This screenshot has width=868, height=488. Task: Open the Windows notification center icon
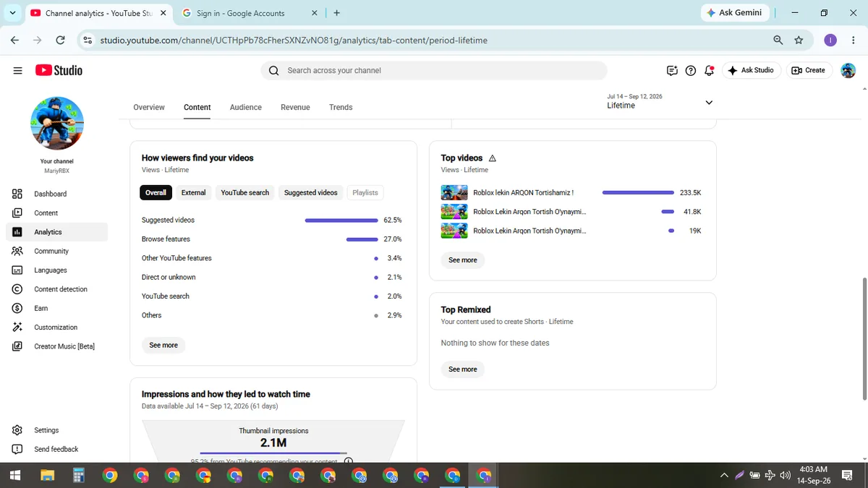coord(847,475)
